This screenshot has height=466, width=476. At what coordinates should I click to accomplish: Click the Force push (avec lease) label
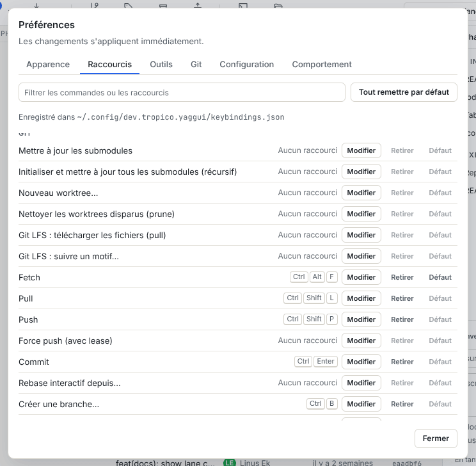pyautogui.click(x=65, y=341)
